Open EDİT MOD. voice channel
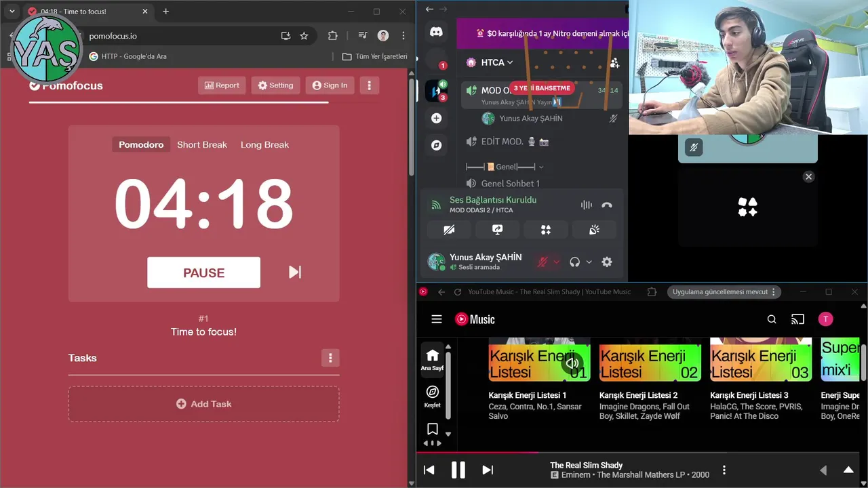The height and width of the screenshot is (488, 868). (507, 142)
